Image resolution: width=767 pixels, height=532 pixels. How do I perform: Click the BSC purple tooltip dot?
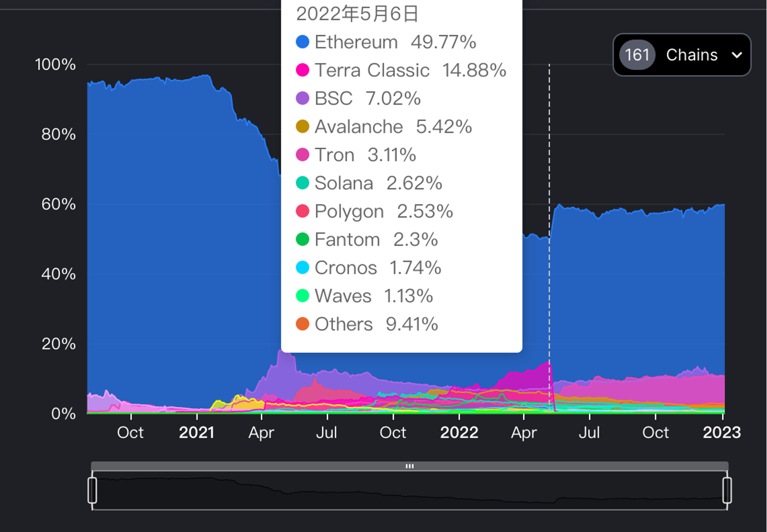coord(303,98)
